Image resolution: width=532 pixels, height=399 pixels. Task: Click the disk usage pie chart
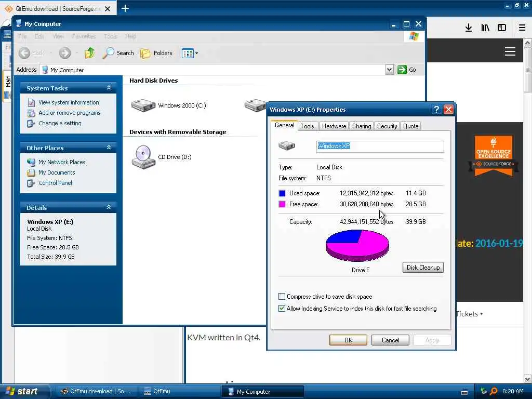[357, 245]
